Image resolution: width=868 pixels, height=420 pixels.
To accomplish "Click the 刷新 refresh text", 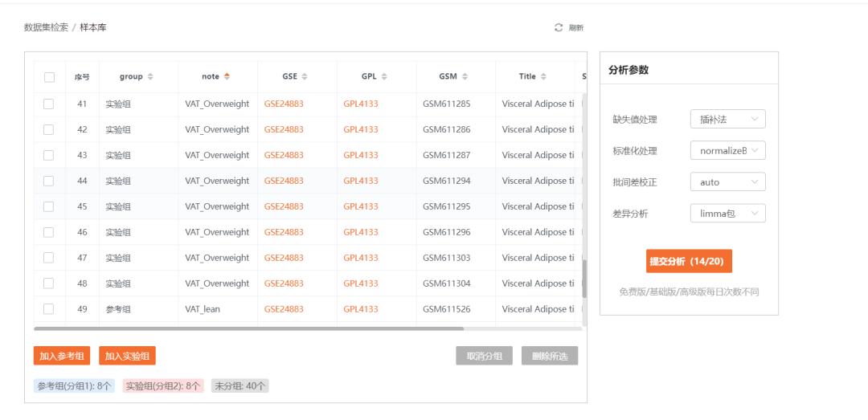I will (576, 28).
